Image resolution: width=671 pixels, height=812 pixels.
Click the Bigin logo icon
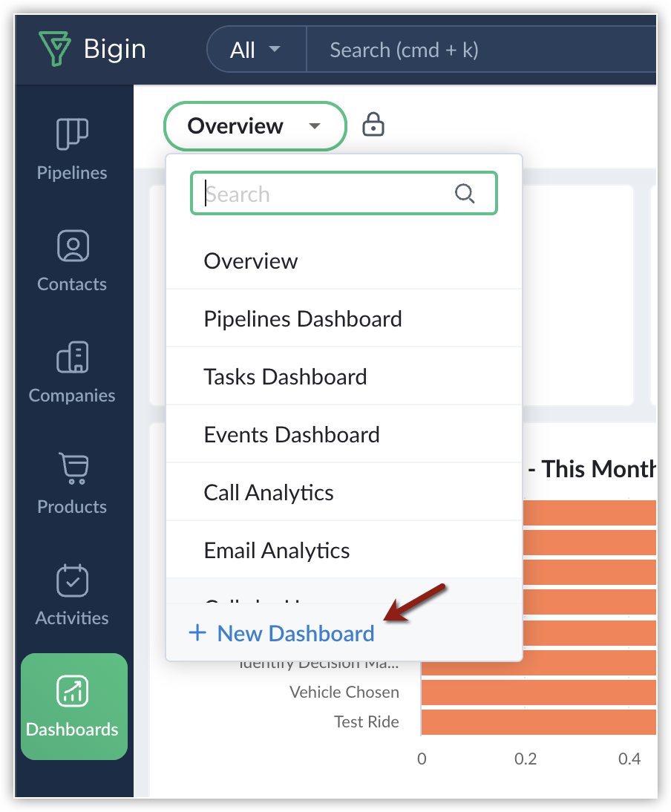pyautogui.click(x=54, y=49)
